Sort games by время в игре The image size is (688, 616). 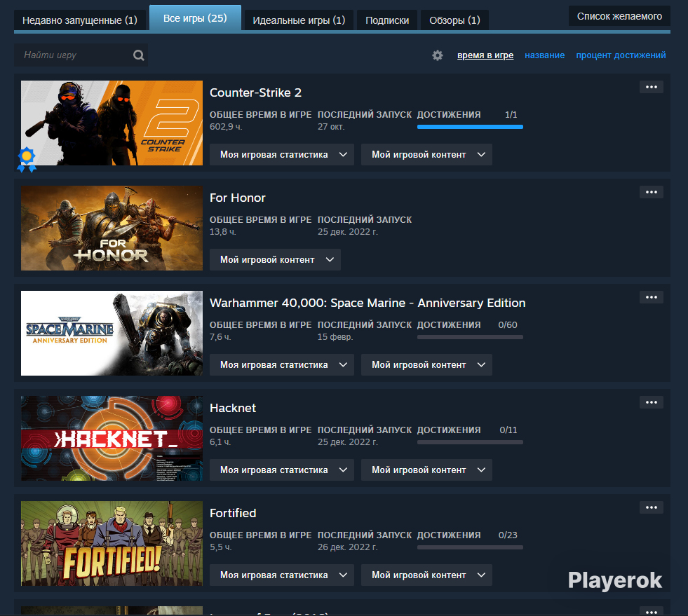tap(485, 55)
